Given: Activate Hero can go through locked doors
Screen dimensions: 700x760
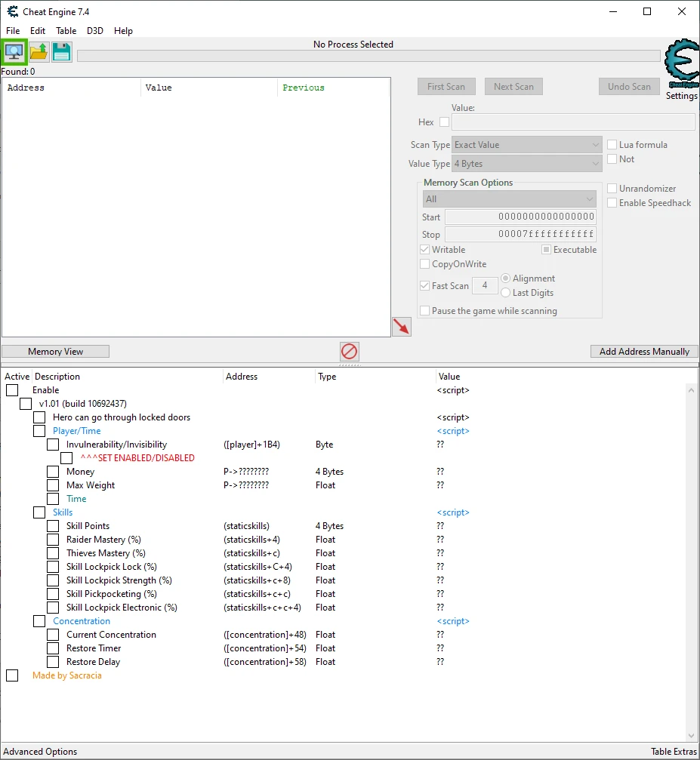Looking at the screenshot, I should 39,417.
